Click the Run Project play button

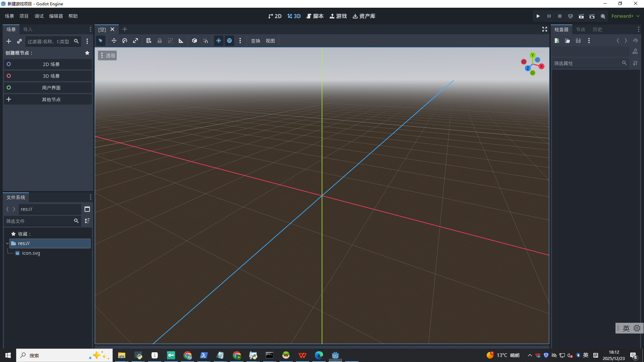click(x=538, y=16)
